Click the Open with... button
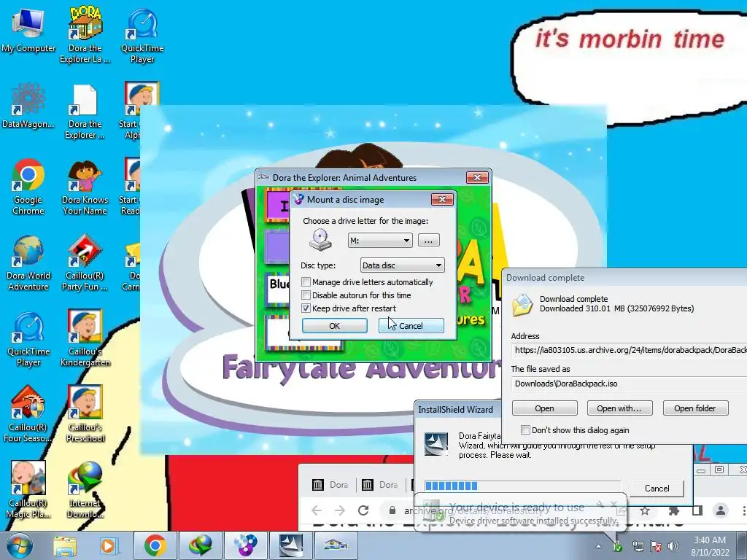 pos(619,408)
